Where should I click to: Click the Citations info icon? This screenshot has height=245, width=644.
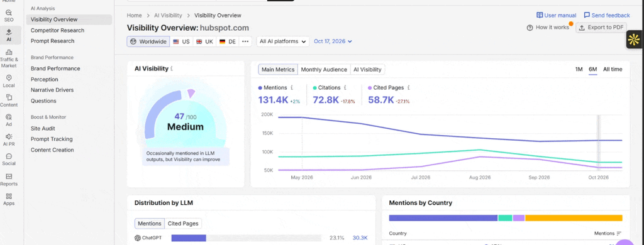click(345, 87)
